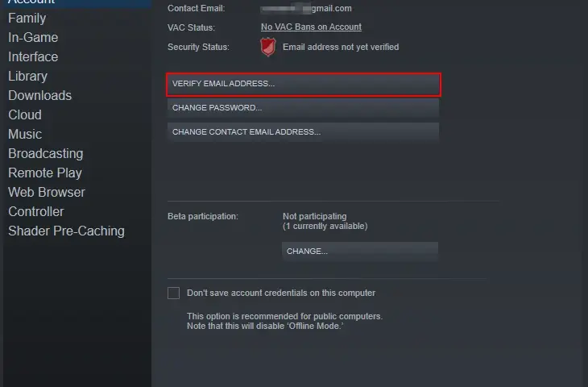The height and width of the screenshot is (387, 588).
Task: Click the red security shield icon
Action: [x=268, y=47]
